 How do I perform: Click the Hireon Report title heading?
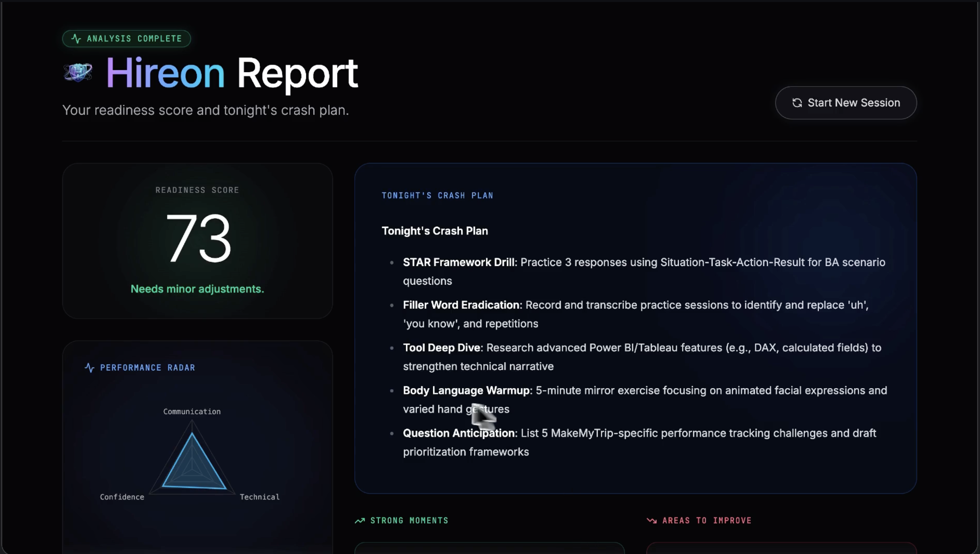click(231, 73)
